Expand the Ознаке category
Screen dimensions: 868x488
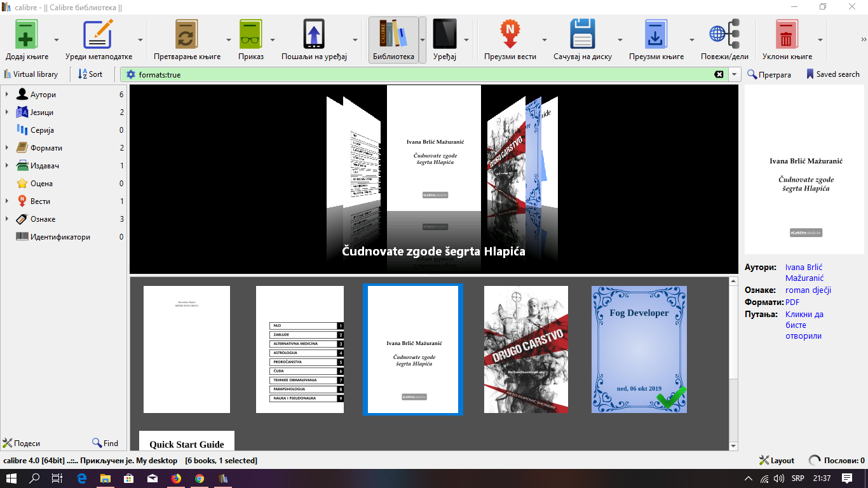point(6,219)
